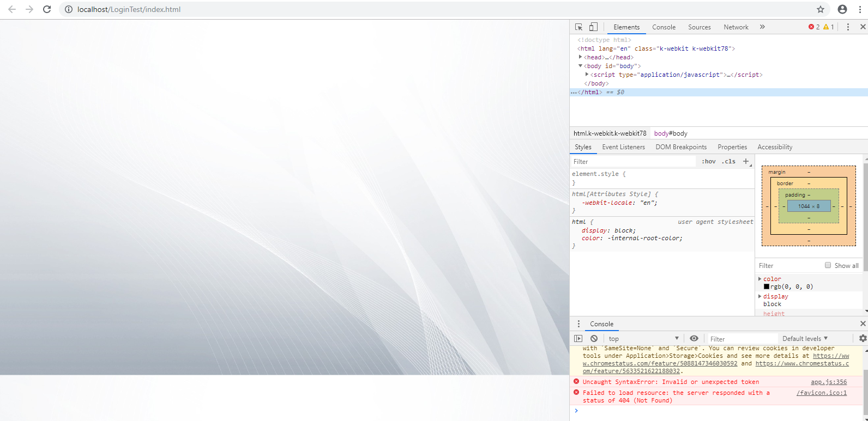Select the doctype html line
This screenshot has width=868, height=421.
click(604, 40)
